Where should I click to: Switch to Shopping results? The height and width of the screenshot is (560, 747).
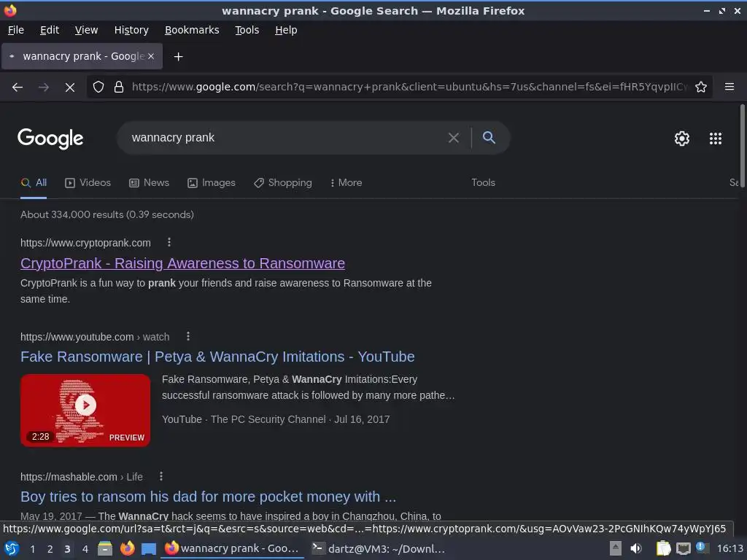283,183
